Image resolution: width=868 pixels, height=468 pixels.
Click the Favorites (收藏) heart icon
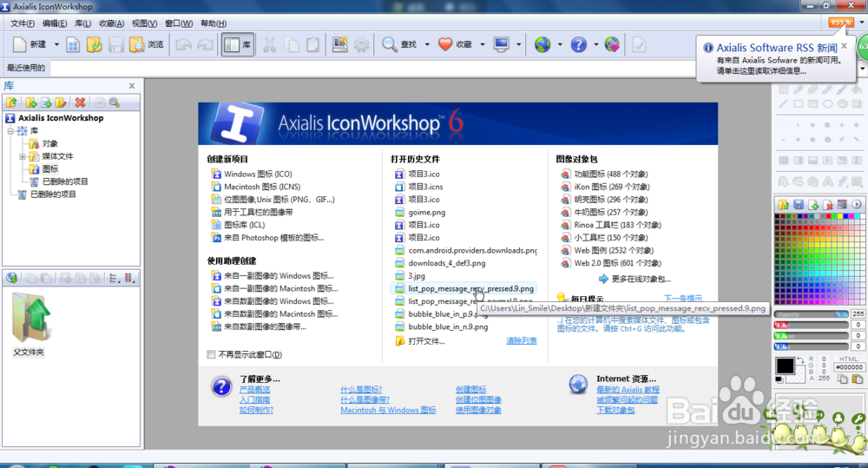click(x=445, y=44)
